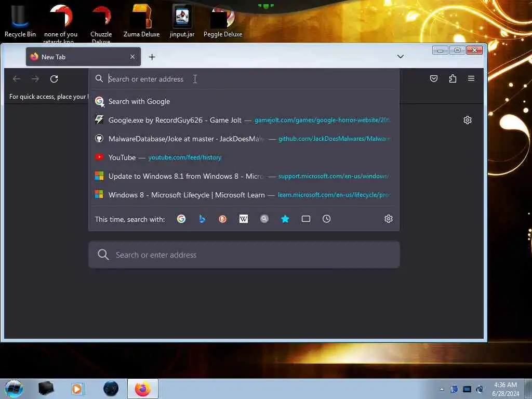Open the Save to Pocket icon
This screenshot has height=399, width=532.
tap(434, 79)
